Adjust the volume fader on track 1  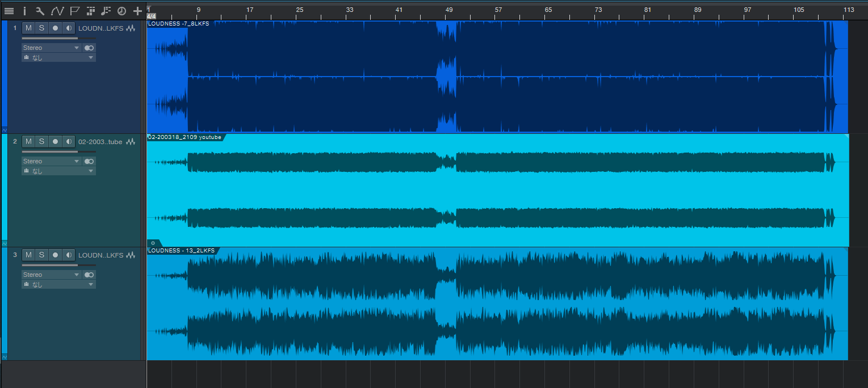[x=58, y=39]
